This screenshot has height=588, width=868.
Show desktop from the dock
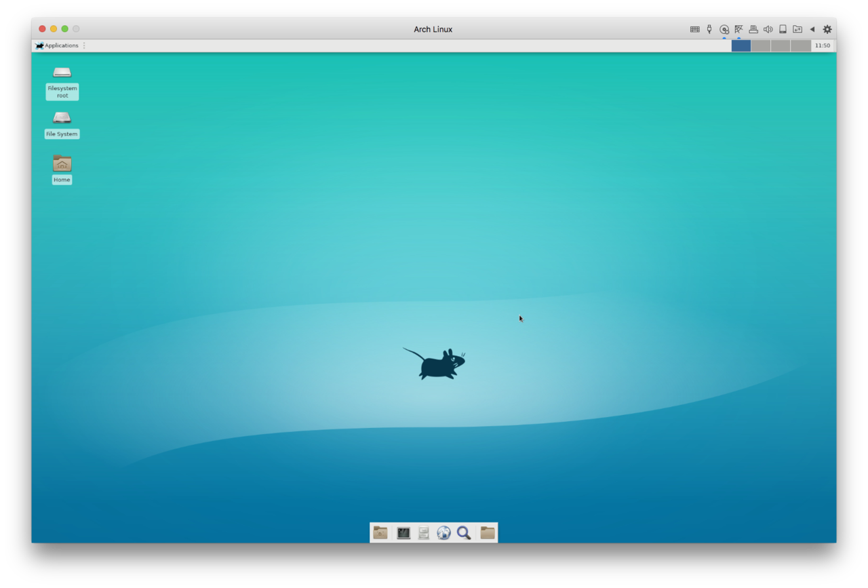click(x=380, y=533)
